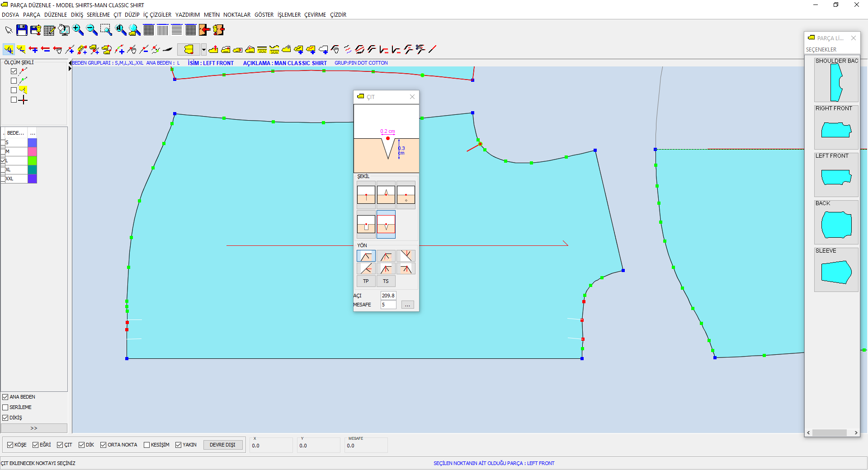Open the DİKİŞ menu
Viewport: 868px width, 470px height.
tap(77, 15)
